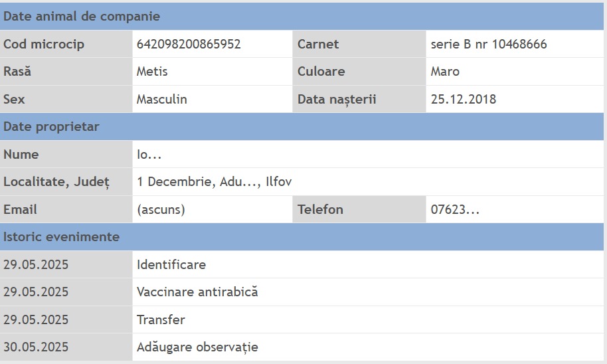
Task: Click the Rasă value Metis
Action: pos(152,72)
